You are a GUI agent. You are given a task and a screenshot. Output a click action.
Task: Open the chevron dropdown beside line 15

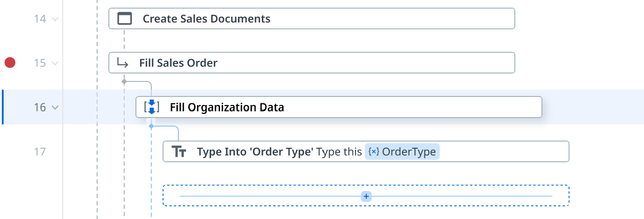[x=55, y=63]
